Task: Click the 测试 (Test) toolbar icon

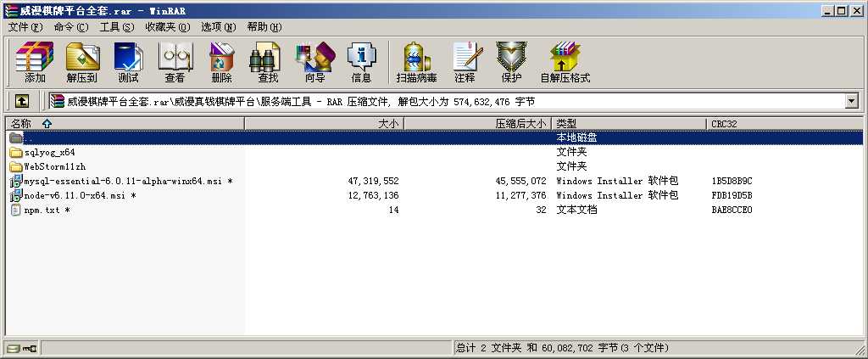Action: click(128, 62)
